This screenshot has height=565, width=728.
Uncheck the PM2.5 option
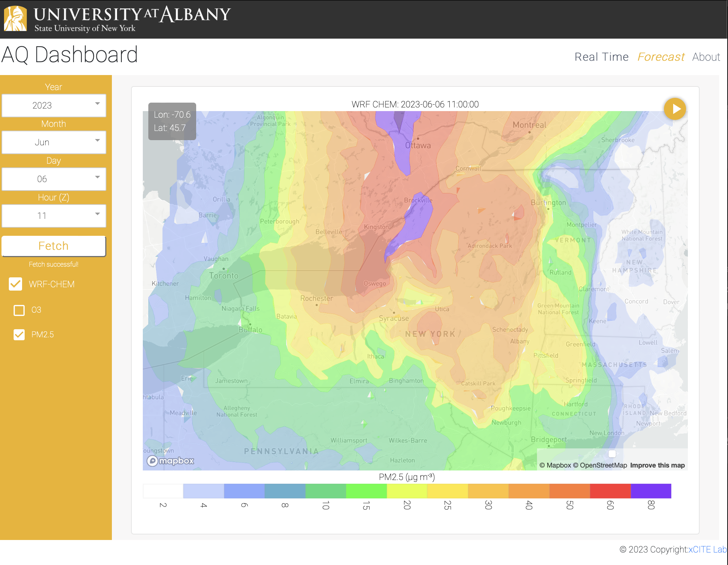point(19,335)
